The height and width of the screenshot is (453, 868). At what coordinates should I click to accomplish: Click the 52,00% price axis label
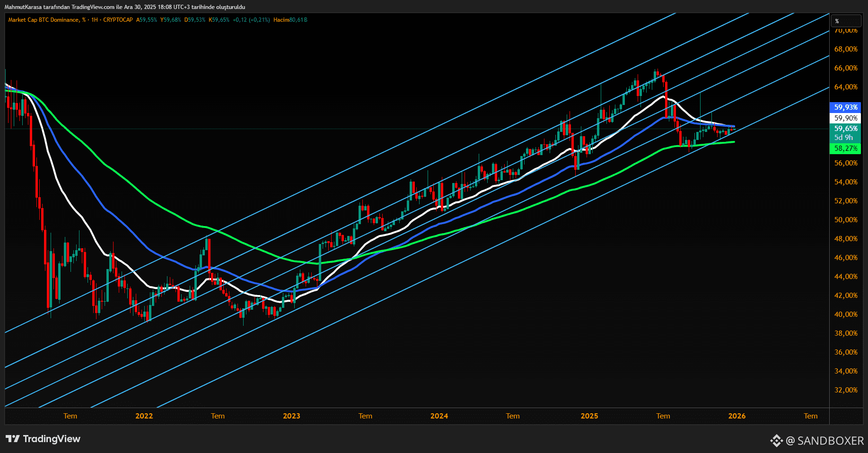tap(846, 201)
